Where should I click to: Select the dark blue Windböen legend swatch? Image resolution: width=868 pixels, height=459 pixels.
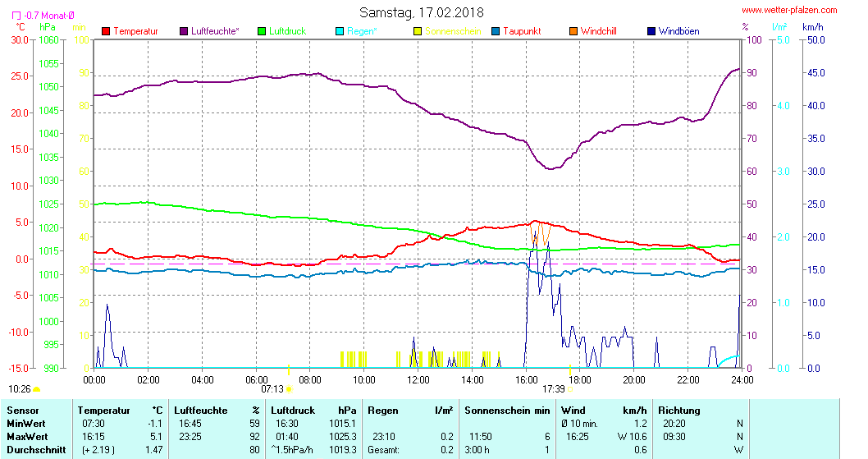pyautogui.click(x=651, y=31)
